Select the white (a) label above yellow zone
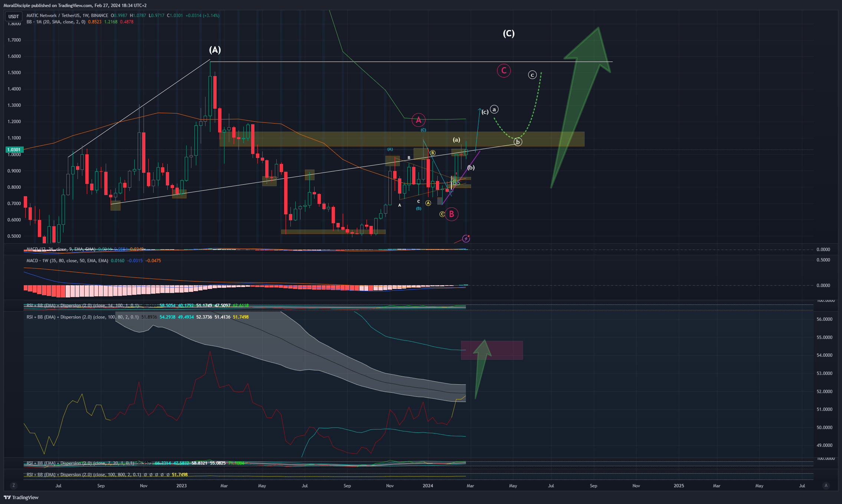Image resolution: width=842 pixels, height=504 pixels. [457, 140]
